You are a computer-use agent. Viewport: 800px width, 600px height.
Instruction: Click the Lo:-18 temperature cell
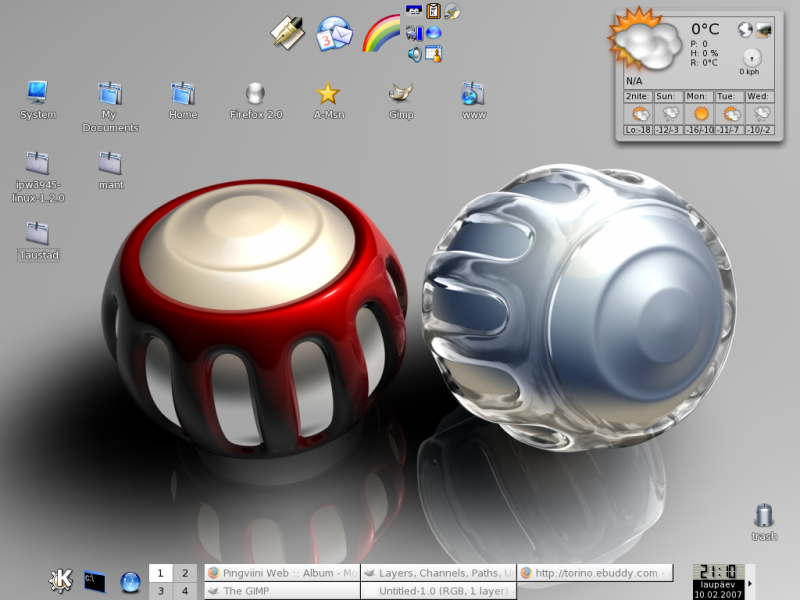pos(638,130)
